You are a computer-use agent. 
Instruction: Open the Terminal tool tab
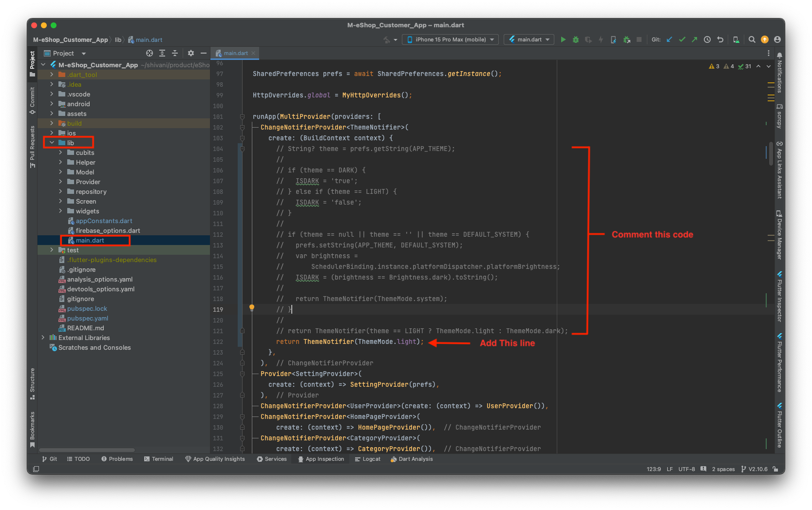[x=158, y=459]
